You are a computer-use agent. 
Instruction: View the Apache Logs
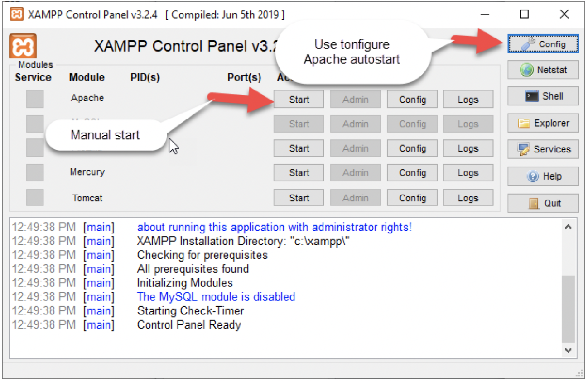tap(468, 100)
